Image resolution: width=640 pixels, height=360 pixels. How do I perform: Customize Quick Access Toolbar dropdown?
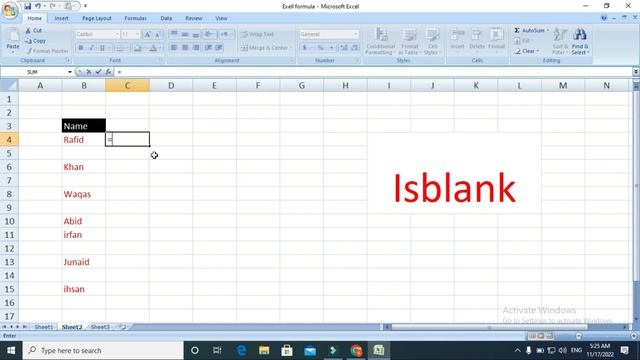point(85,6)
